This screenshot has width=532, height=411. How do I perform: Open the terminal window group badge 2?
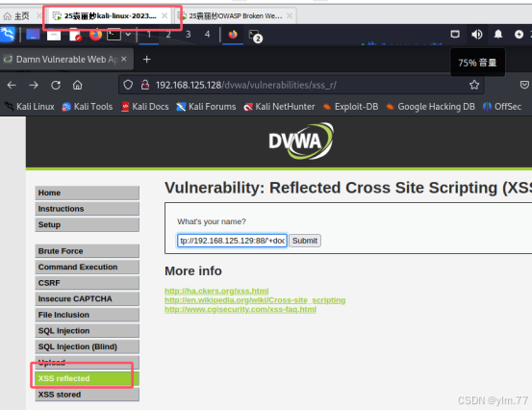coord(255,36)
